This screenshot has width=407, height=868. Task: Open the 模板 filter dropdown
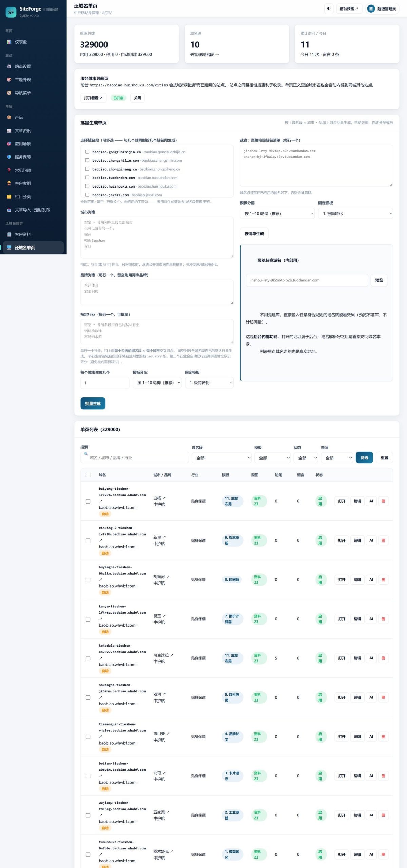tap(272, 458)
